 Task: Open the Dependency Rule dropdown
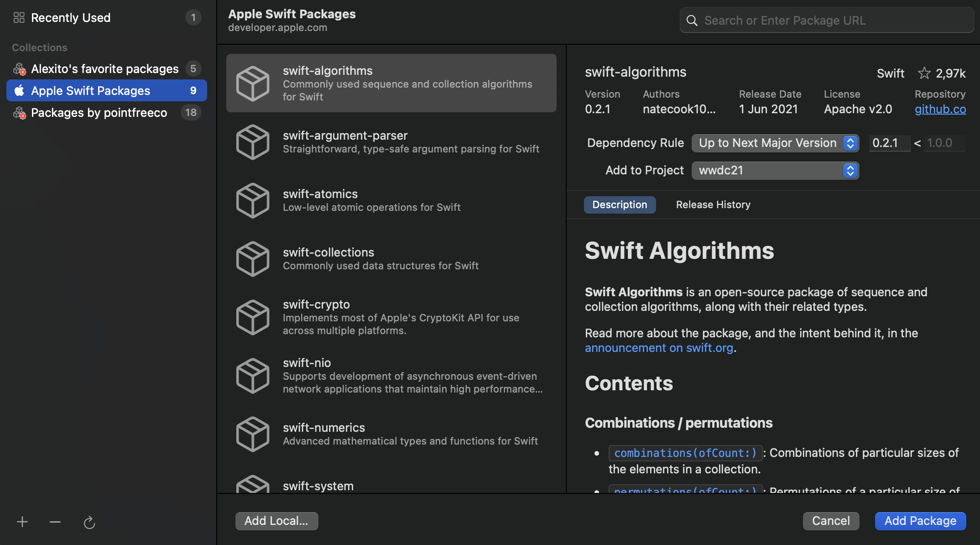coord(775,143)
